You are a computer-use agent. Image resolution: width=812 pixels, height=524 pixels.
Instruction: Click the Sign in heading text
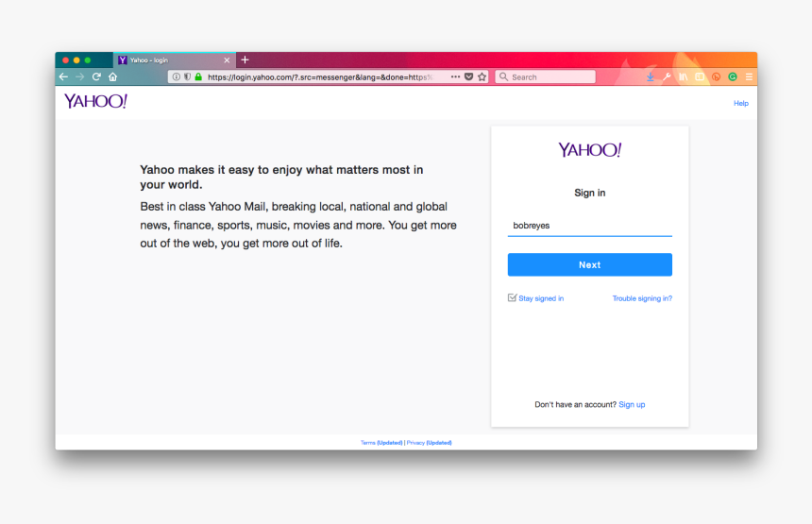pos(590,193)
